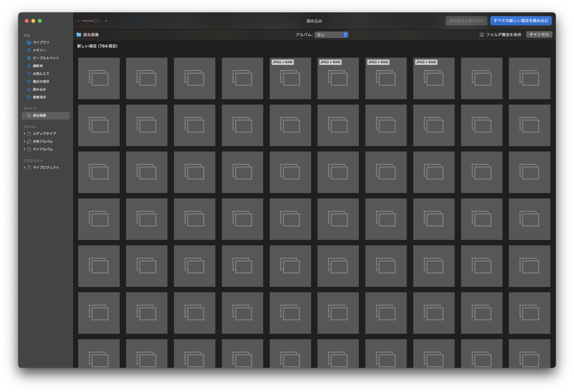
Task: Click the thumbnail size slider knob
Action: tap(96, 21)
